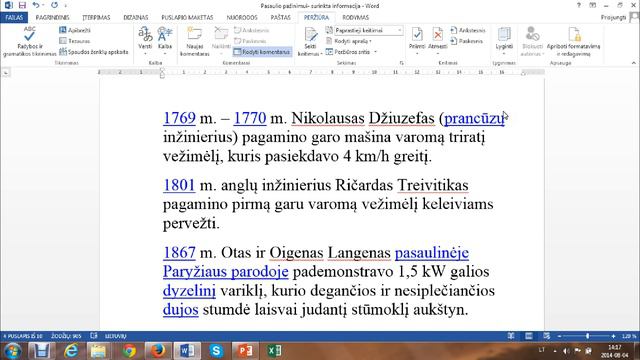Run Rašybos ir gramatikos tikrinimas spell check
Screen dimensions: 640x360
click(29, 41)
